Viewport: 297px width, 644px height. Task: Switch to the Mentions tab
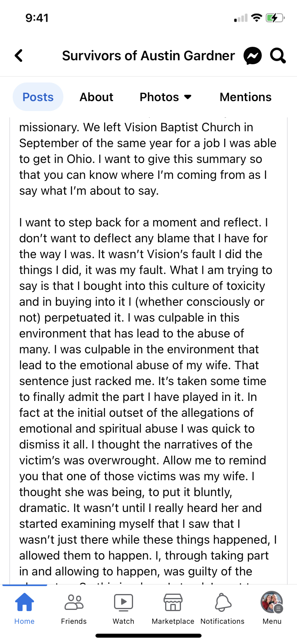tap(246, 97)
